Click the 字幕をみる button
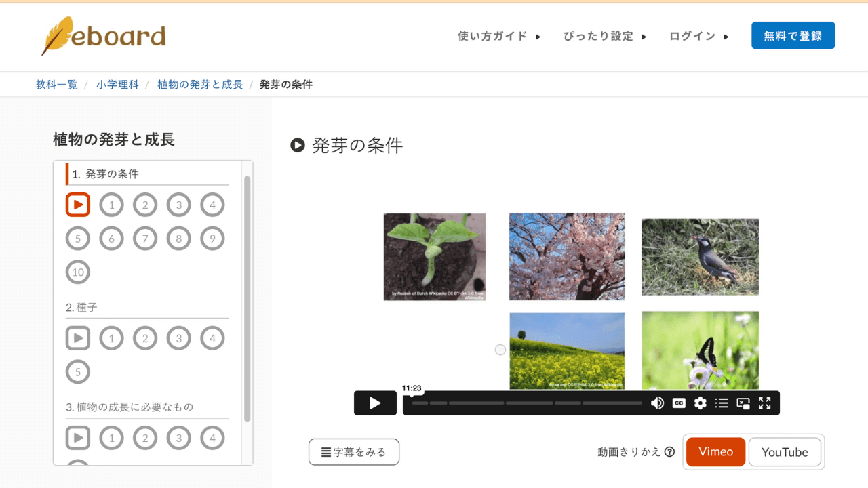 354,452
